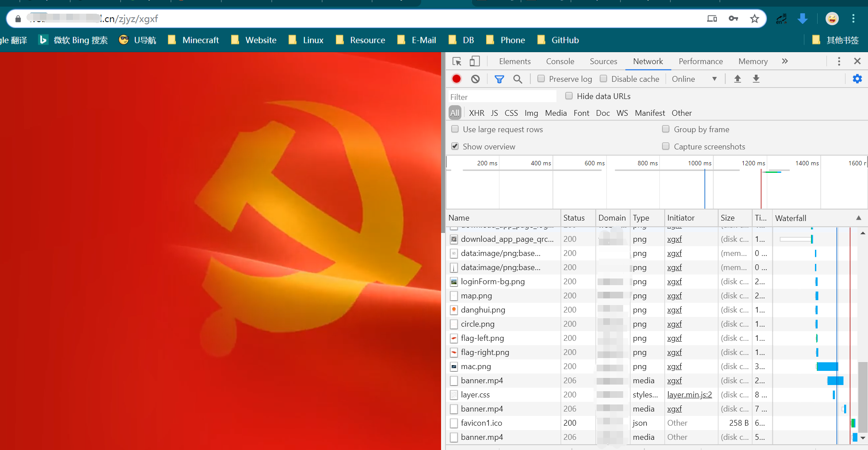Open the blue download extension icon
The image size is (868, 450).
(x=803, y=19)
